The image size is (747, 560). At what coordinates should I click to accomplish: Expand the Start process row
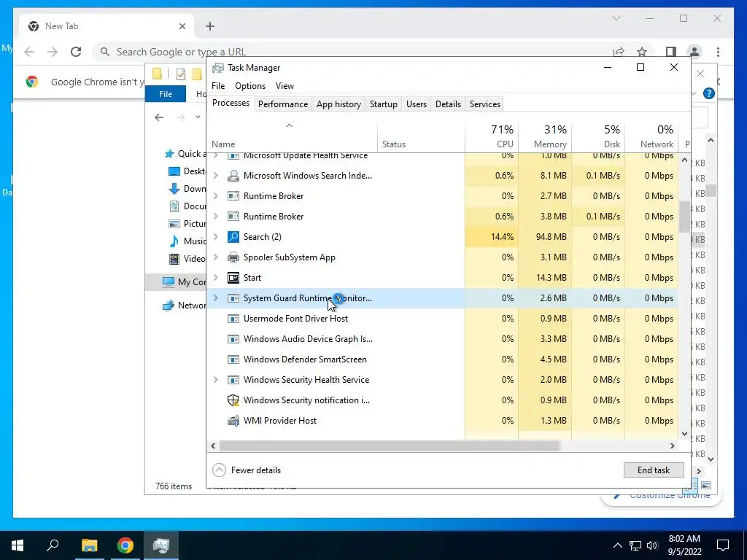click(x=215, y=278)
